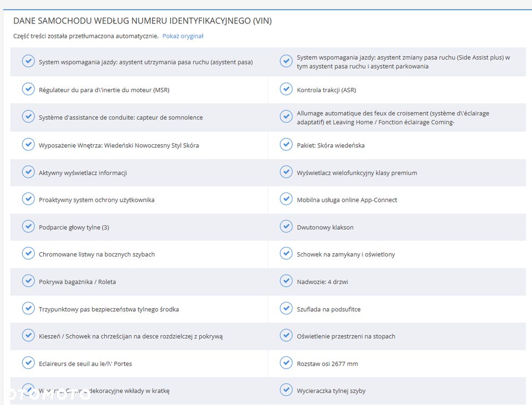The height and width of the screenshot is (405, 532).
Task: Click check icon beside 'Kieszeń / Schowek' row
Action: pos(29,336)
